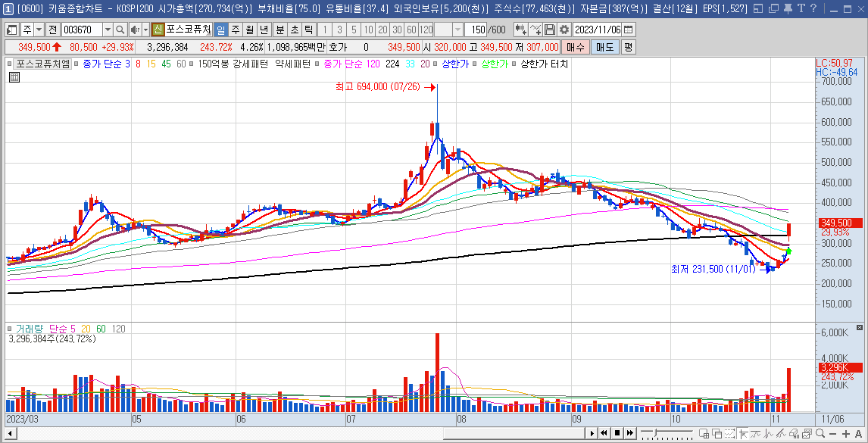This screenshot has height=443, width=868.
Task: Click the title bar layout icon
Action: click(758, 8)
